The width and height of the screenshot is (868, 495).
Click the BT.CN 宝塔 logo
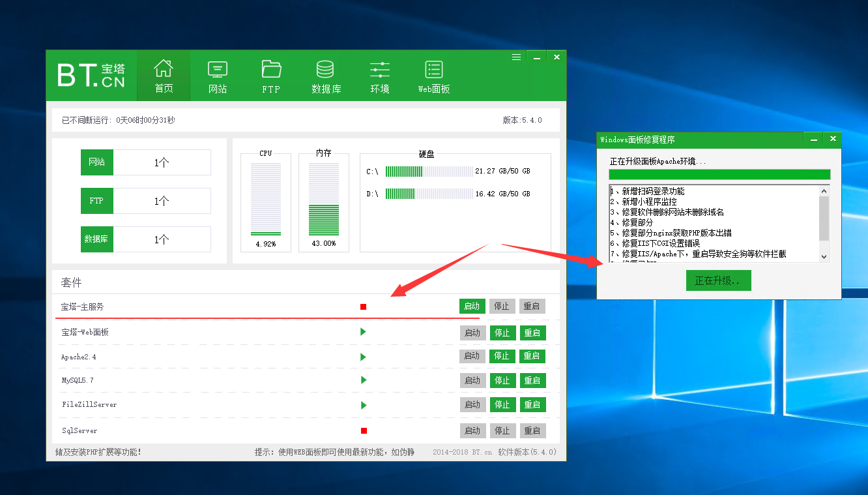[91, 75]
